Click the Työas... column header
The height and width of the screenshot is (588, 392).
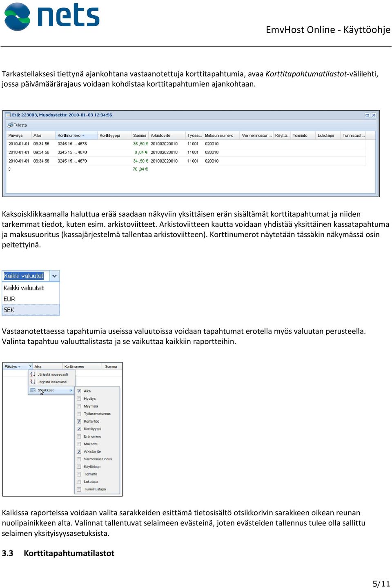point(194,136)
